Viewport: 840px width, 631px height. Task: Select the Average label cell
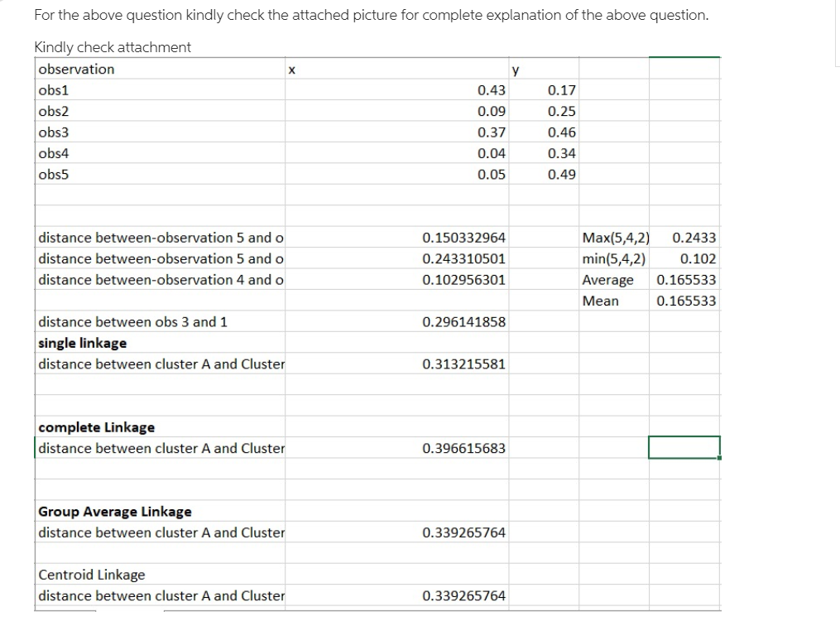pos(614,279)
